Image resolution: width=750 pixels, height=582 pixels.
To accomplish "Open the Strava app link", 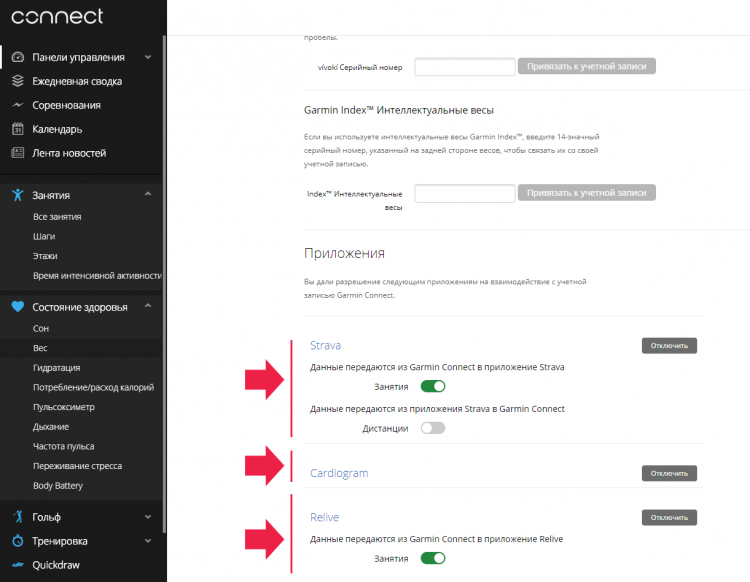I will coord(325,345).
